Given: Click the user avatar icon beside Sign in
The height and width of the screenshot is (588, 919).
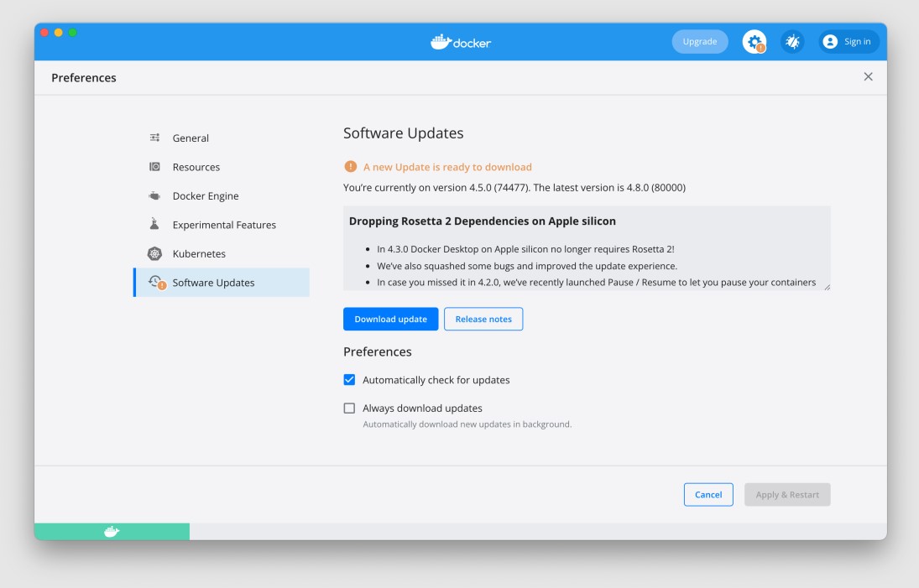Looking at the screenshot, I should click(830, 42).
